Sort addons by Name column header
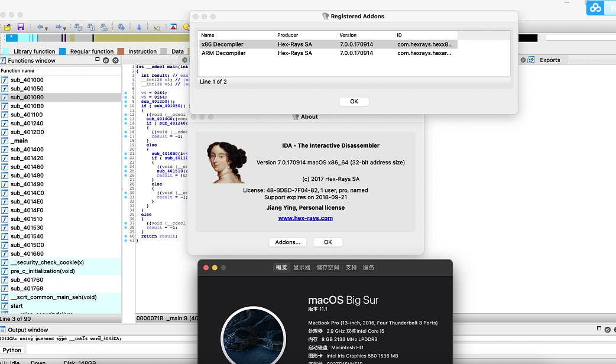The image size is (616, 364). (x=236, y=35)
